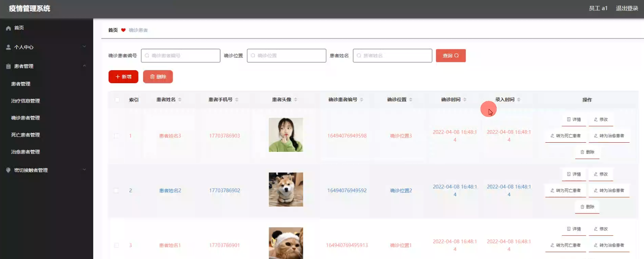The image size is (644, 259).
Task: Click patient number 16494076949592
Action: pos(347,190)
